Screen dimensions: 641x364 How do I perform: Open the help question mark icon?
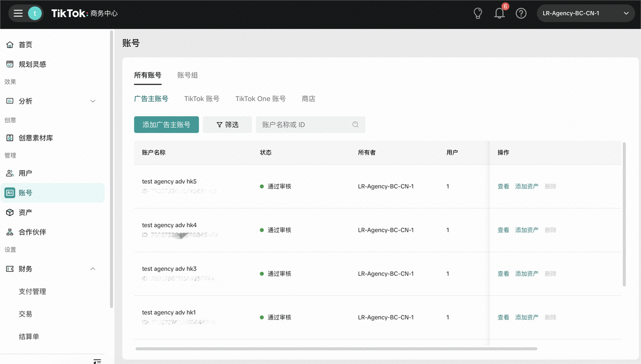coord(521,14)
